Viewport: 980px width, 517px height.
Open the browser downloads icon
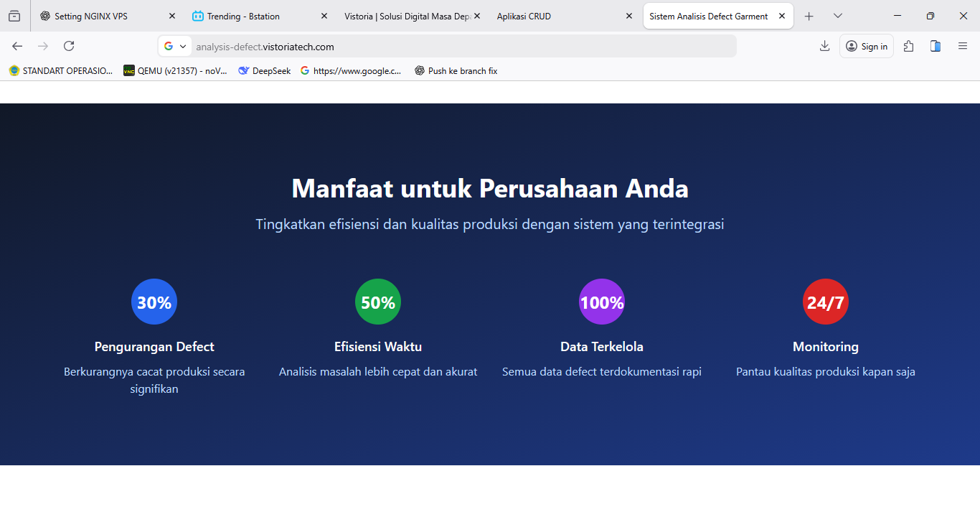pyautogui.click(x=824, y=45)
